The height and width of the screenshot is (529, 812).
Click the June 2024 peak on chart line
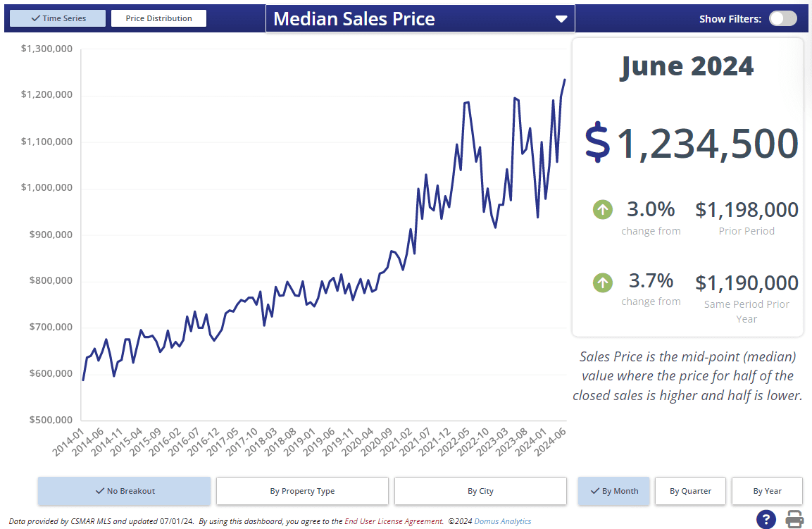tap(565, 80)
